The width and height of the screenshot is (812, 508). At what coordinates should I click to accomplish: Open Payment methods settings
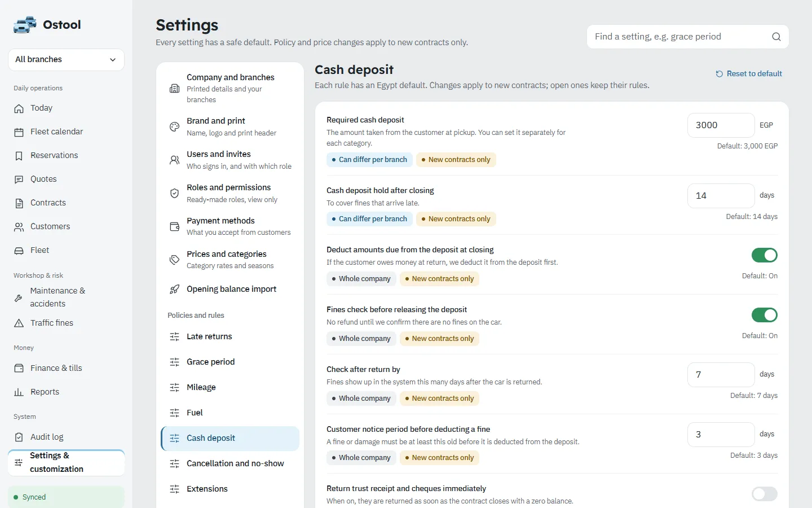coord(230,226)
